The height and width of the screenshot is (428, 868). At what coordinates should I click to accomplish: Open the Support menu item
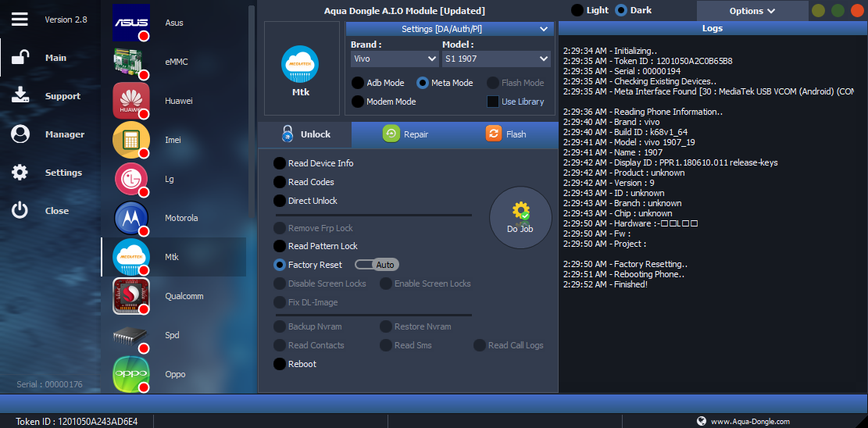63,96
